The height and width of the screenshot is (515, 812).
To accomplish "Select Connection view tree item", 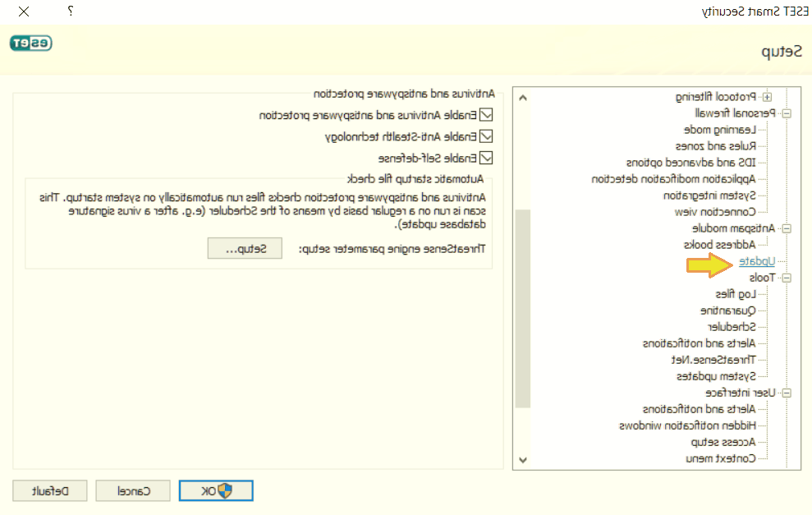I will pyautogui.click(x=715, y=212).
